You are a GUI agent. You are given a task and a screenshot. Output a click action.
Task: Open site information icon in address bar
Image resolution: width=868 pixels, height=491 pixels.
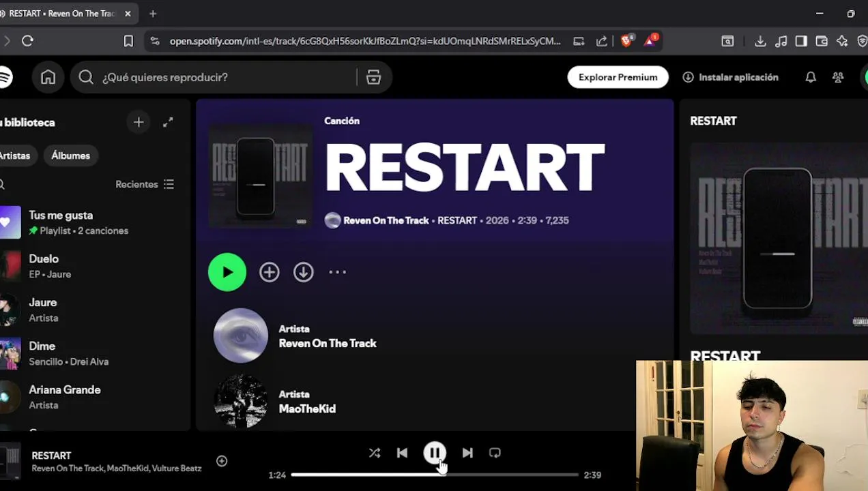coord(154,41)
